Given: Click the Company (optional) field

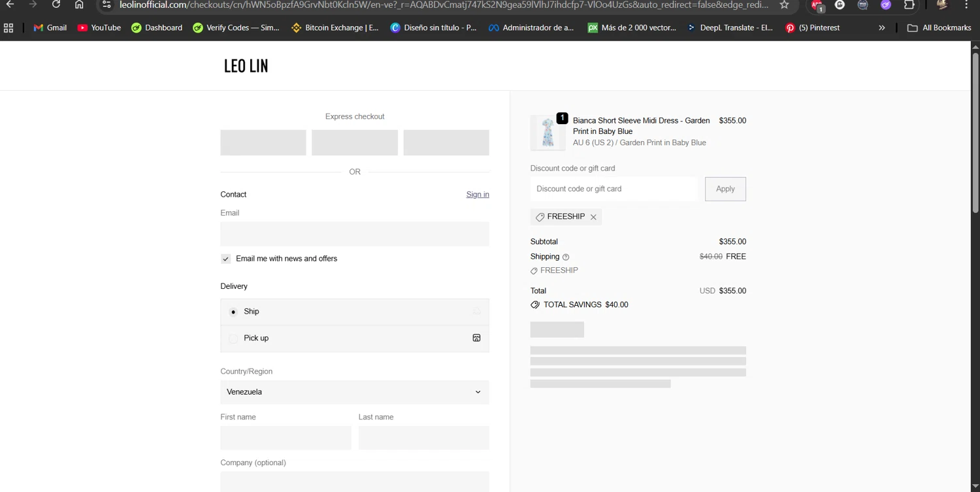Looking at the screenshot, I should point(355,482).
